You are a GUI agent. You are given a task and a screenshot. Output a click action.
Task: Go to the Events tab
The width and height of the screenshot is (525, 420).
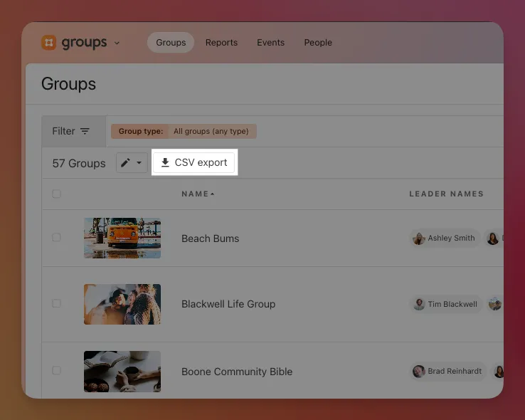coord(270,43)
